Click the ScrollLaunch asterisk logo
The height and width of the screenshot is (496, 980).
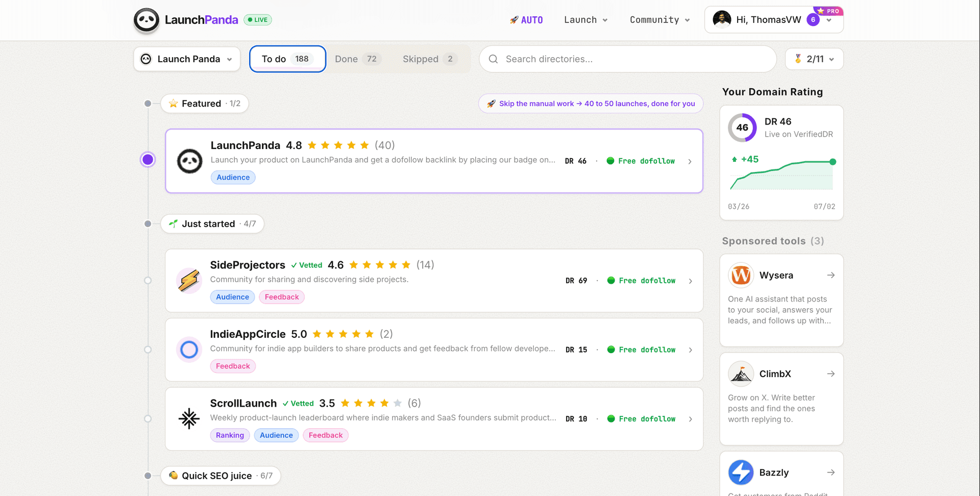click(x=189, y=419)
